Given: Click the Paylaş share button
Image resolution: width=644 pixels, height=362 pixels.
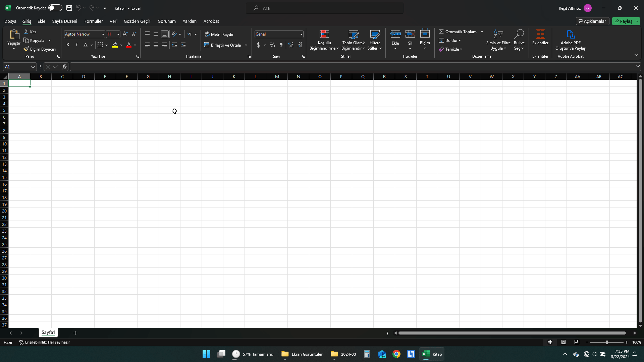Looking at the screenshot, I should [x=623, y=21].
